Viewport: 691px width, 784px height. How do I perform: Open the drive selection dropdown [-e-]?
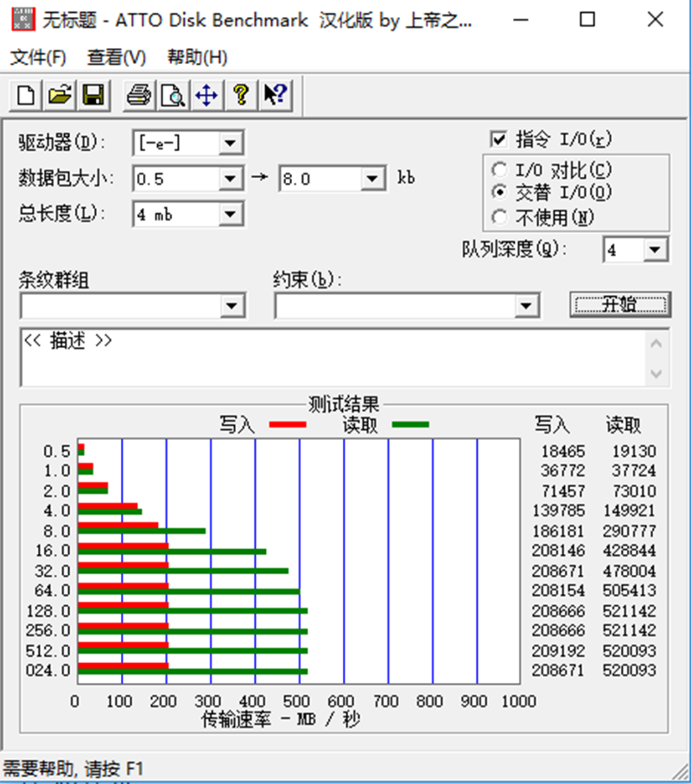[231, 143]
